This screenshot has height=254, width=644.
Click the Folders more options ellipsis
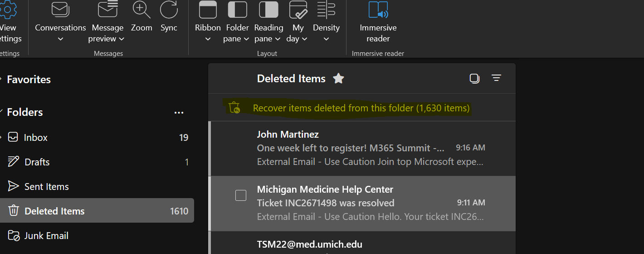pos(179,113)
